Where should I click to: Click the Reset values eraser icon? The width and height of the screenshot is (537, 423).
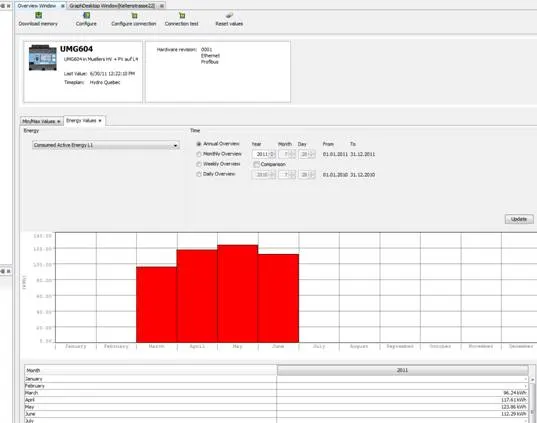click(x=229, y=15)
